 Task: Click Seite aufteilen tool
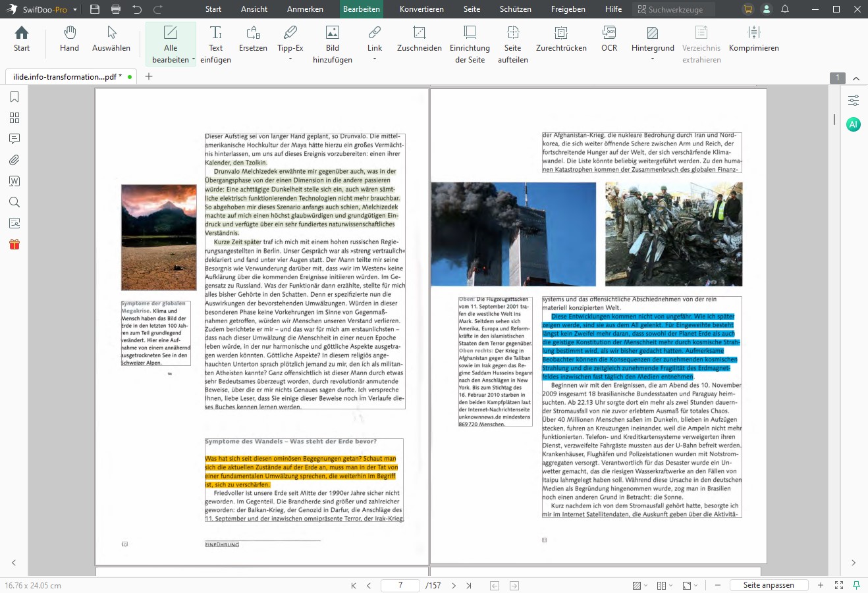pyautogui.click(x=513, y=44)
